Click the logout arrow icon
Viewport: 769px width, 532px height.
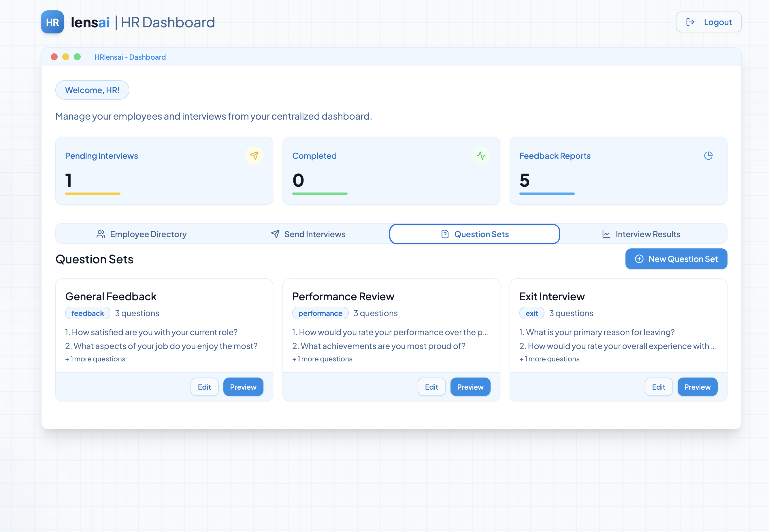690,22
